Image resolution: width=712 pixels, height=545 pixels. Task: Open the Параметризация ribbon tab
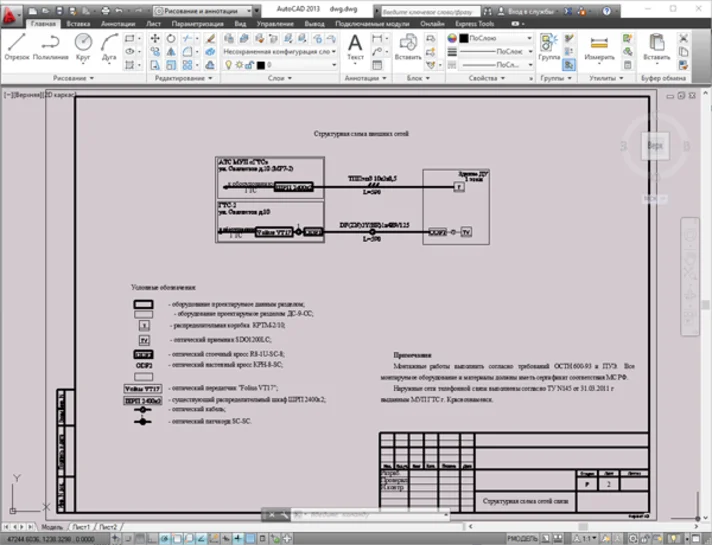click(x=197, y=21)
